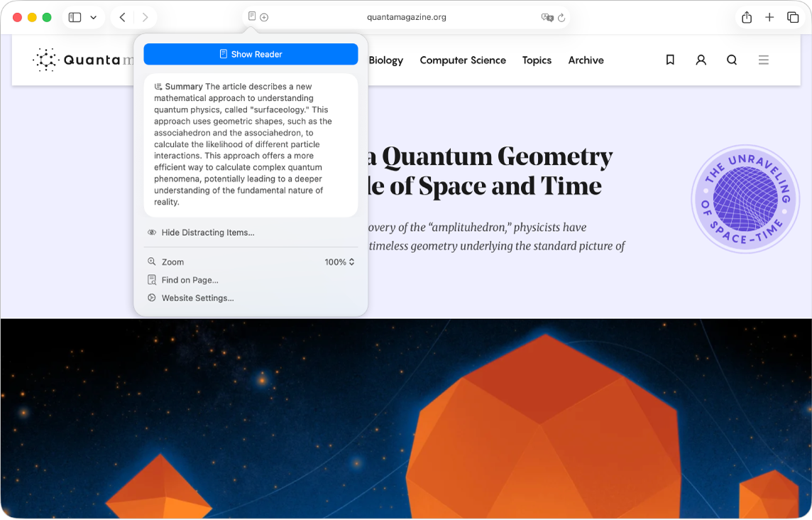The height and width of the screenshot is (520, 812).
Task: Open Website Settings from the Reader menu
Action: (197, 298)
